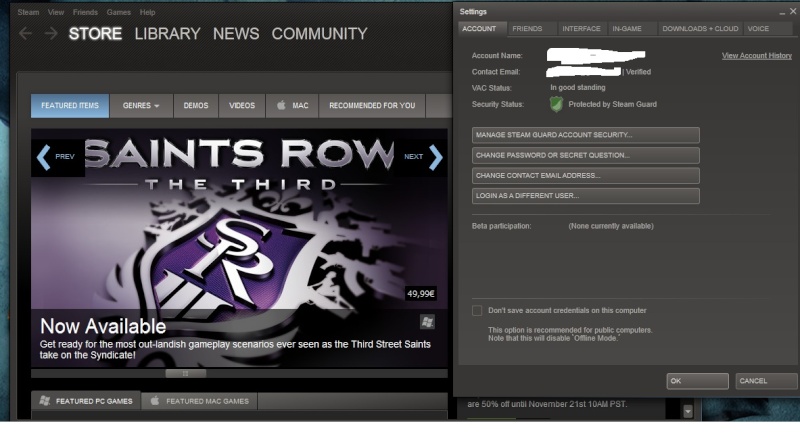Click scroll-down arrow below Settings window
The image size is (800, 438).
[688, 410]
